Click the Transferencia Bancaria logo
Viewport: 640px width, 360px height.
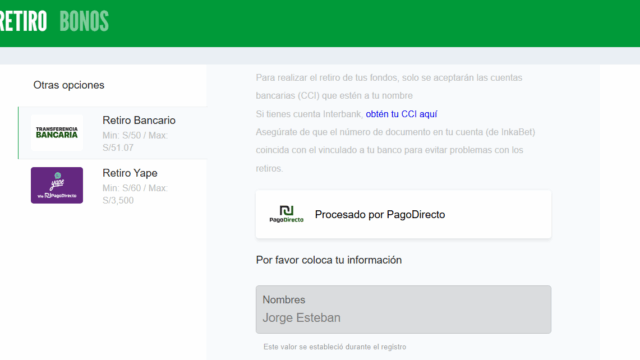point(57,133)
